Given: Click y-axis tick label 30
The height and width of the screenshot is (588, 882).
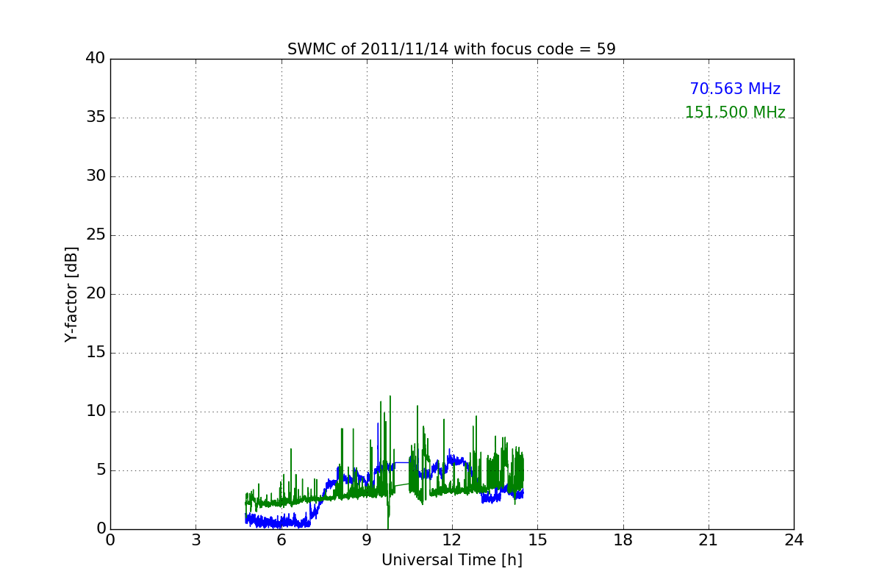Looking at the screenshot, I should pos(96,176).
